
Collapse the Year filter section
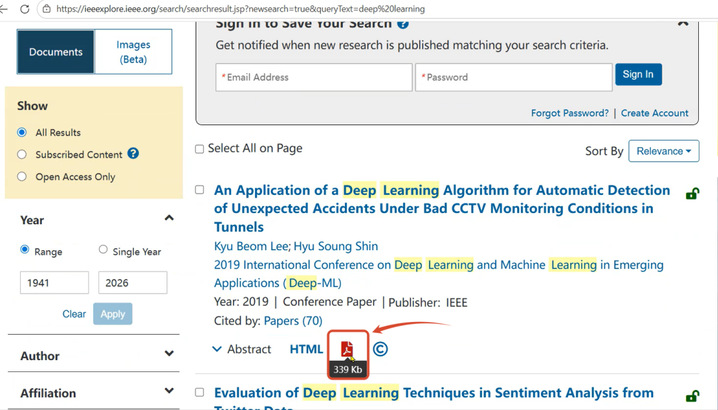pos(168,219)
